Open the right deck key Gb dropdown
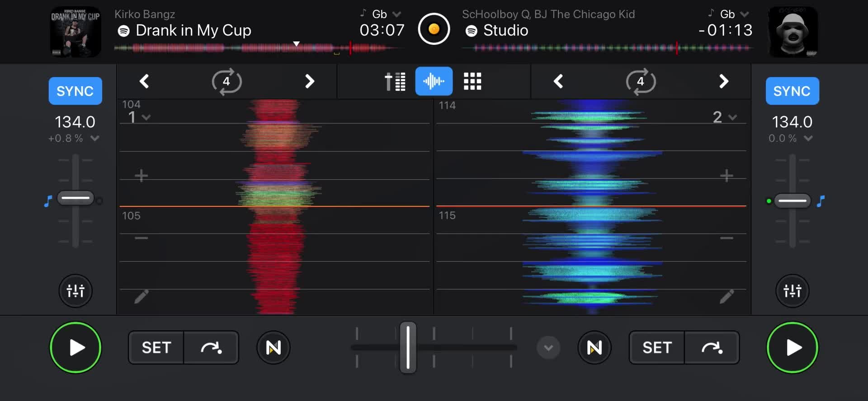The image size is (868, 401). (729, 14)
